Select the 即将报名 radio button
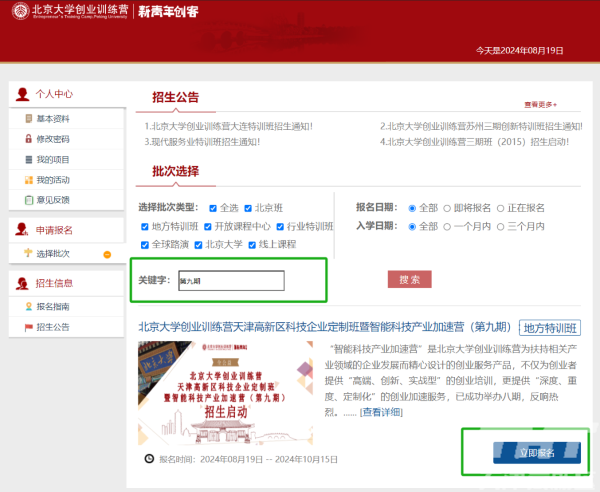The height and width of the screenshot is (492, 600). (x=447, y=209)
